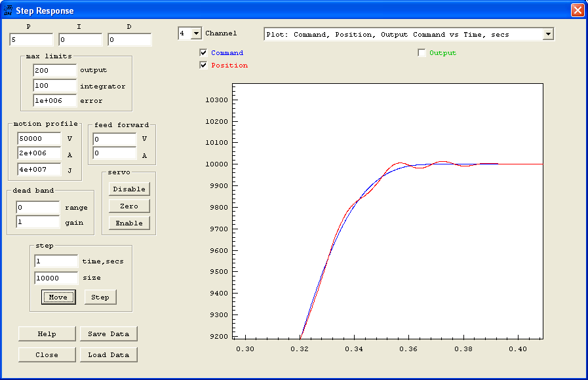The image size is (588, 380).
Task: Uncheck the Position plot checkbox
Action: [x=203, y=65]
